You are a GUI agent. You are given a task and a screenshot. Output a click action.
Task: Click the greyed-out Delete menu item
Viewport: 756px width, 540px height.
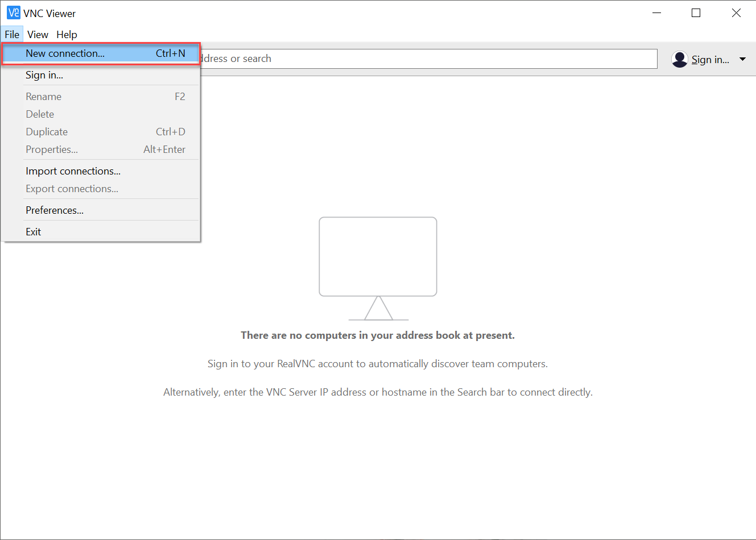click(101, 114)
